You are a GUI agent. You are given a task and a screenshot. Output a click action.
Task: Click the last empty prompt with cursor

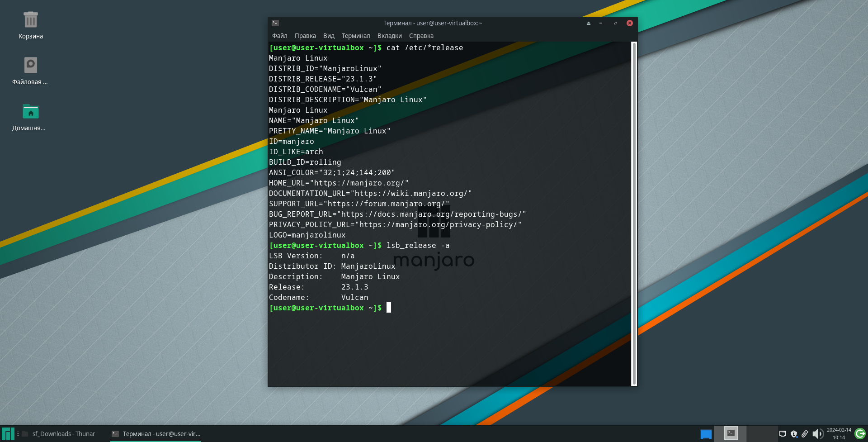tap(330, 308)
